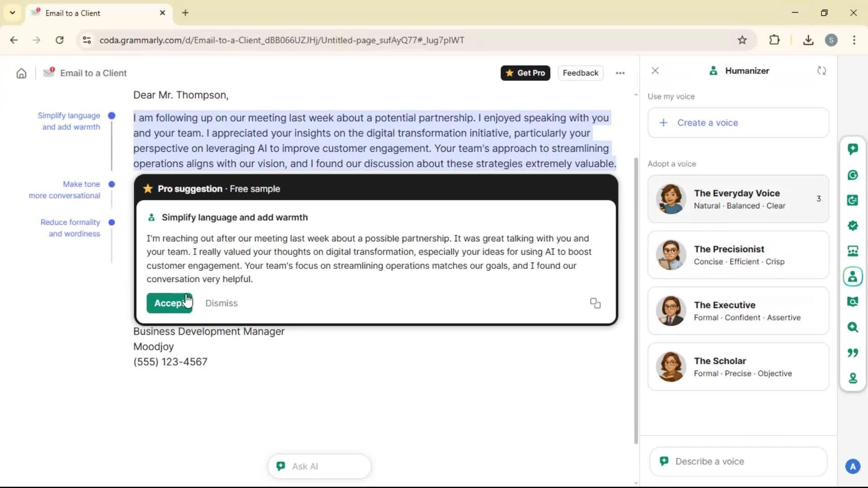Refresh the Humanizer panel
Image resolution: width=868 pixels, height=488 pixels.
pyautogui.click(x=821, y=71)
